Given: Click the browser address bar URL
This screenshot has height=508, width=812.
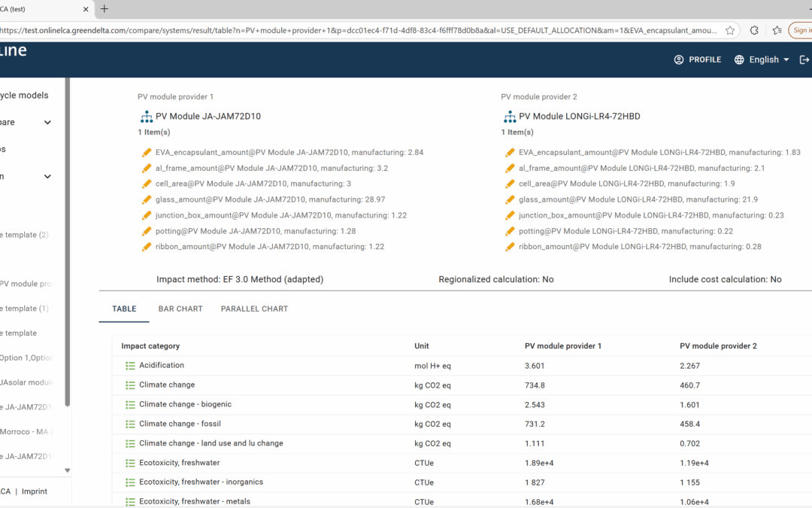Looking at the screenshot, I should pos(361,31).
